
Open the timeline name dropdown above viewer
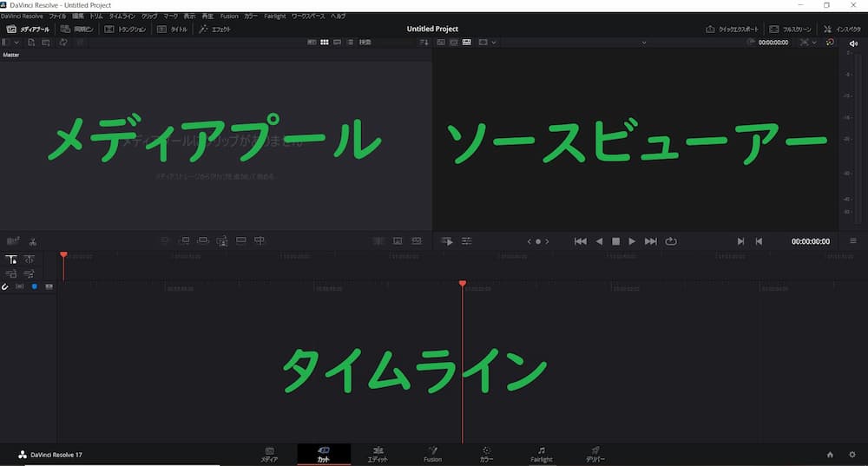pos(644,43)
